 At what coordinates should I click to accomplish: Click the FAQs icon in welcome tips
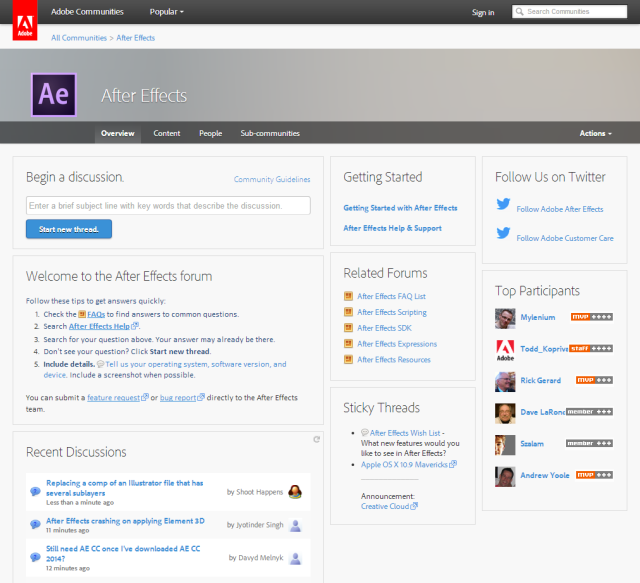[x=82, y=314]
